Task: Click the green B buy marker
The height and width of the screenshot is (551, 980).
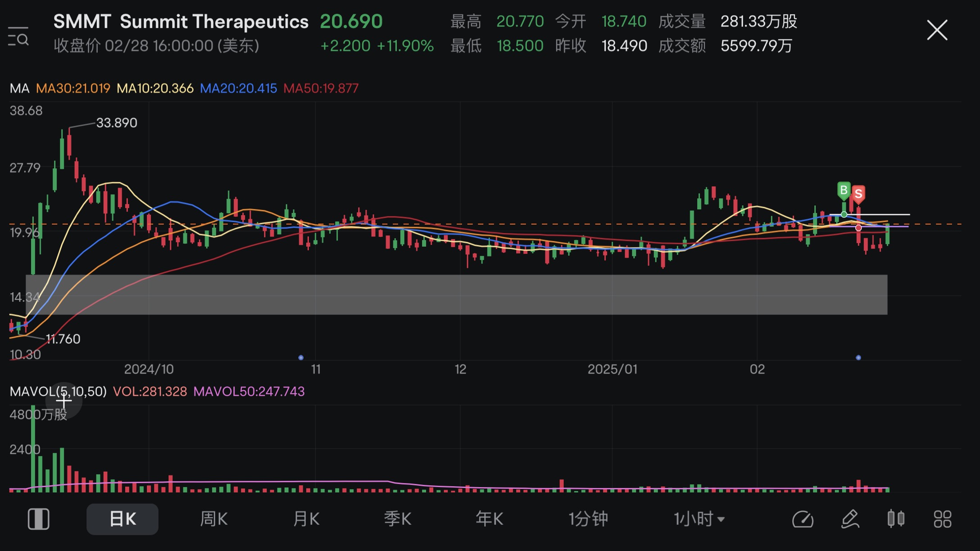Action: point(844,191)
